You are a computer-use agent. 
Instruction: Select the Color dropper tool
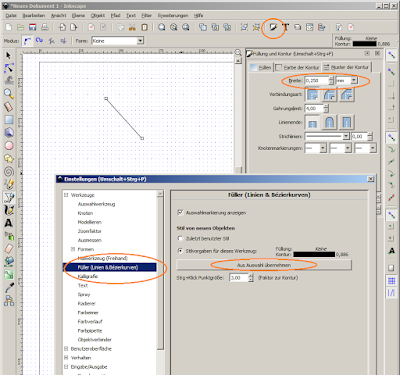coord(9,288)
